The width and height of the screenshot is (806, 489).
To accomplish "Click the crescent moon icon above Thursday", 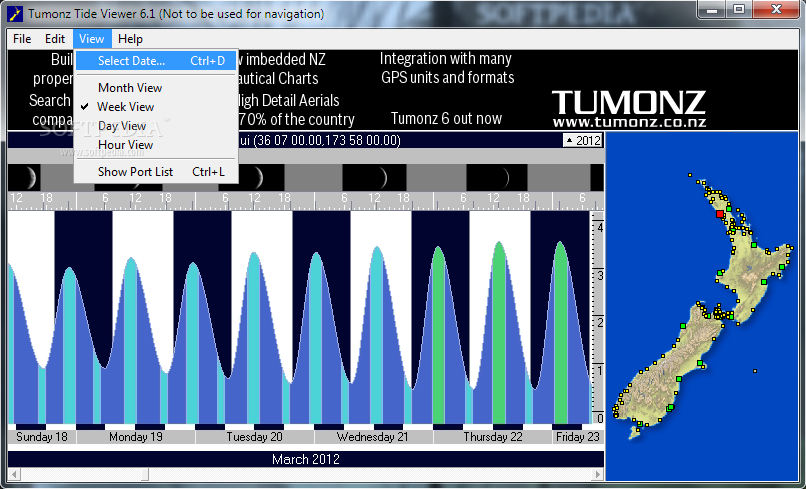I will pos(497,177).
